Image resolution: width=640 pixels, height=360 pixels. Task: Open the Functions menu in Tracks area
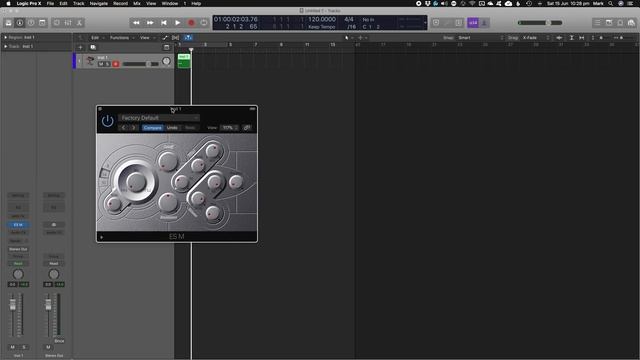[x=121, y=38]
